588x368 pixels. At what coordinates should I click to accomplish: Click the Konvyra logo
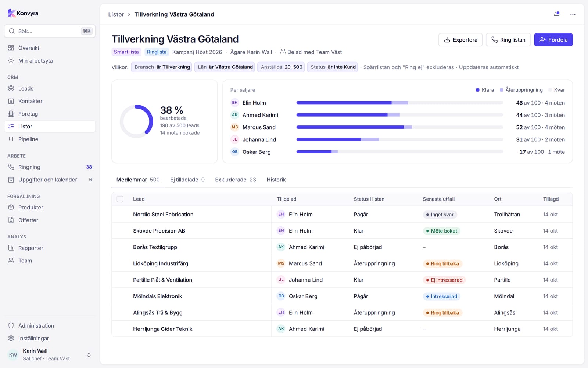click(x=23, y=13)
